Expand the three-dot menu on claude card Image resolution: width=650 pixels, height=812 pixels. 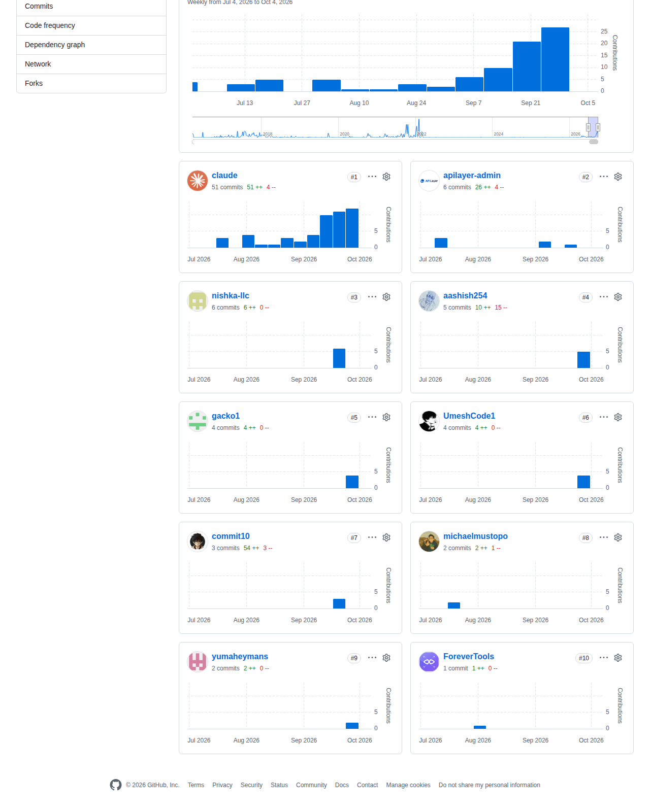point(372,177)
